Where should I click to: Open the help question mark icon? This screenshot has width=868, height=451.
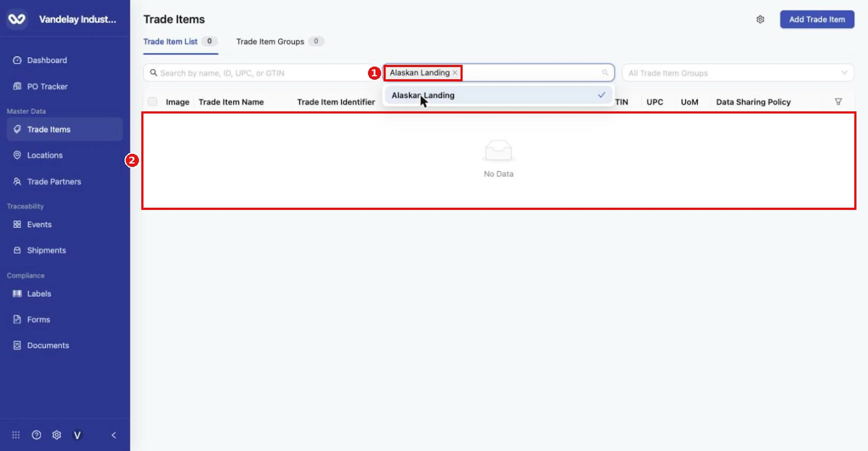coord(36,435)
